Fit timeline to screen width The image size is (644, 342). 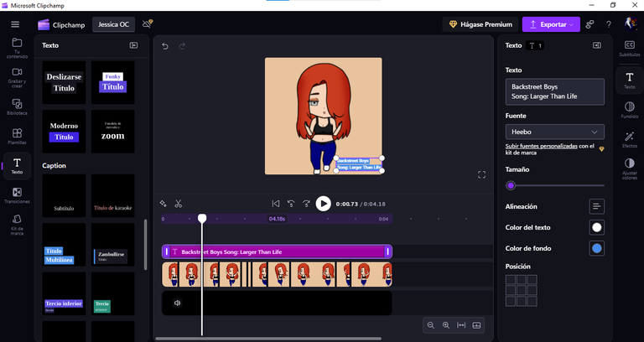[461, 325]
